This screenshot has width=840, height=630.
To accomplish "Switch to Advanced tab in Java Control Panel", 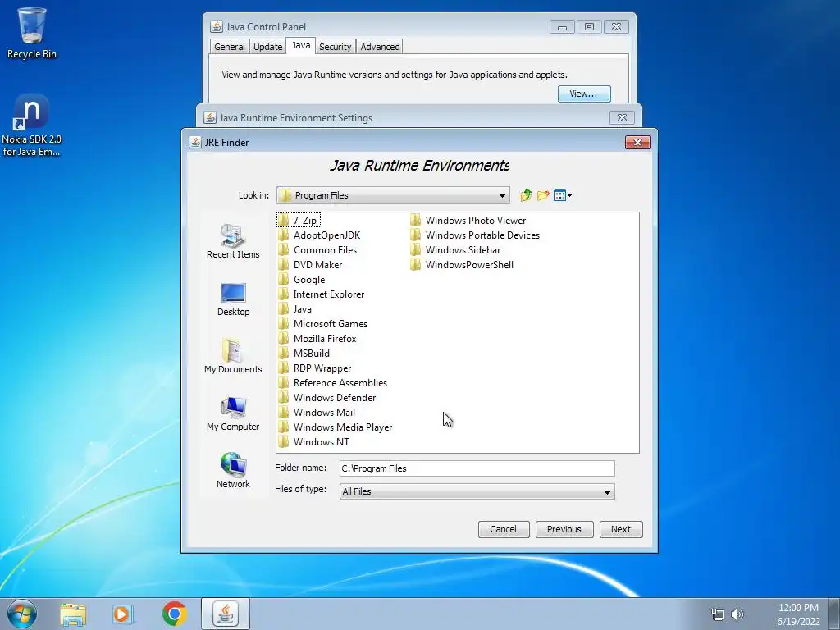I will point(380,47).
